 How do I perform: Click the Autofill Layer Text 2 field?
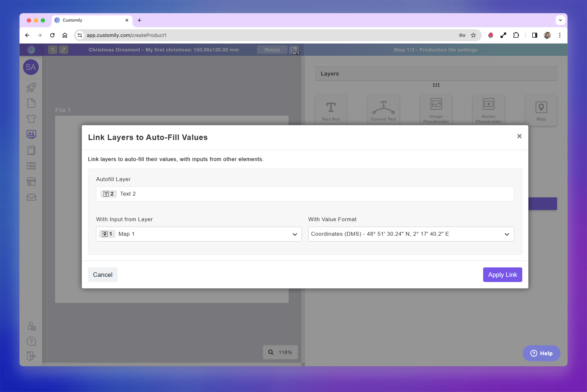point(305,194)
